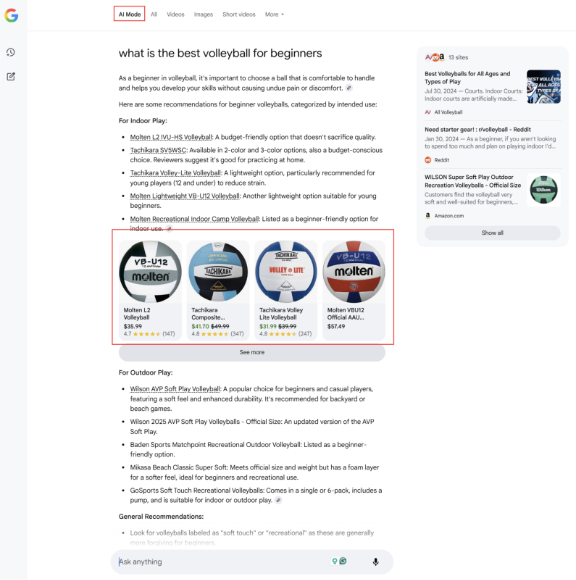576x580 pixels.
Task: Open citation link icon after GoSports bullet
Action: [x=278, y=500]
